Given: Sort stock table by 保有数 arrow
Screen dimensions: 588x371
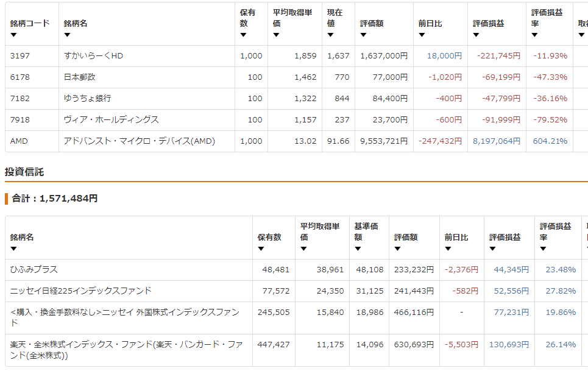Looking at the screenshot, I should pyautogui.click(x=243, y=35).
